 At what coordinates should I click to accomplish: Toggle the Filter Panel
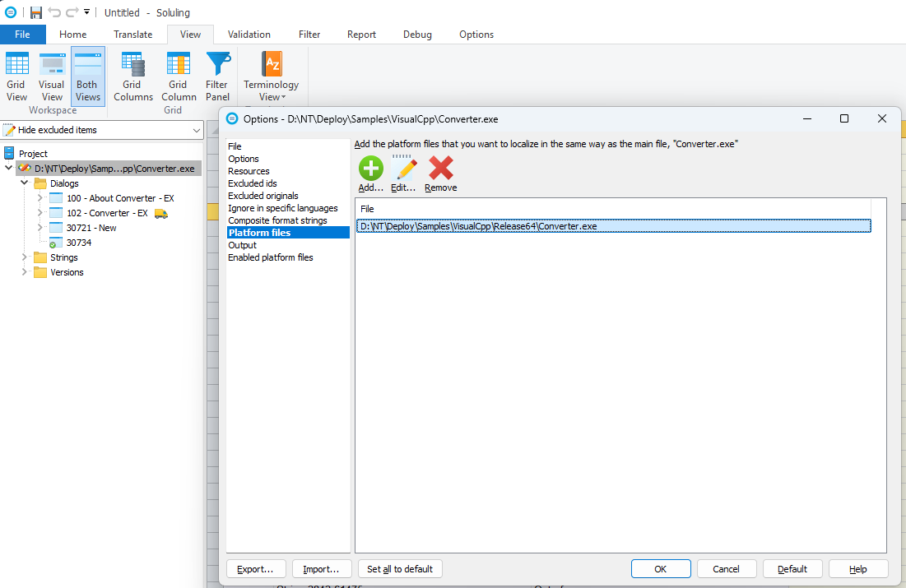click(217, 76)
